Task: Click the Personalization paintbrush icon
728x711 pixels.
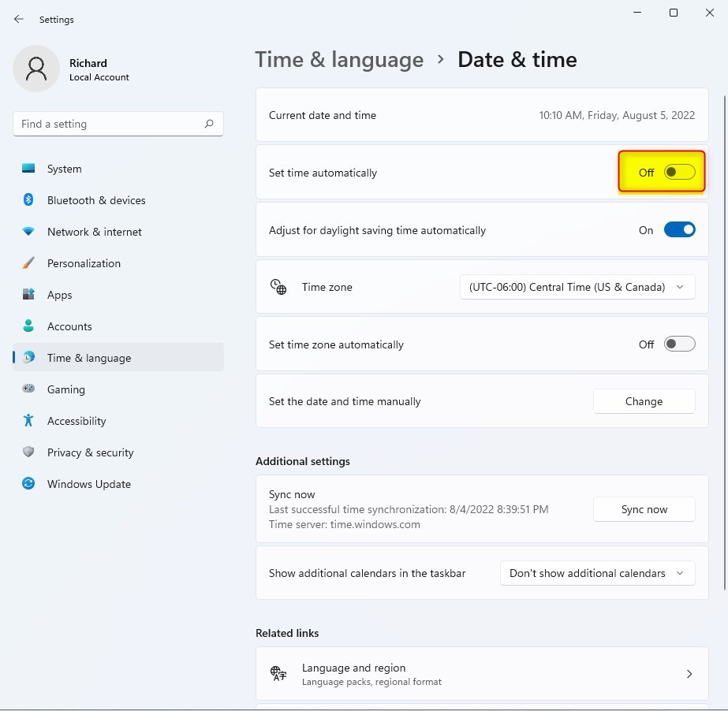Action: [28, 262]
